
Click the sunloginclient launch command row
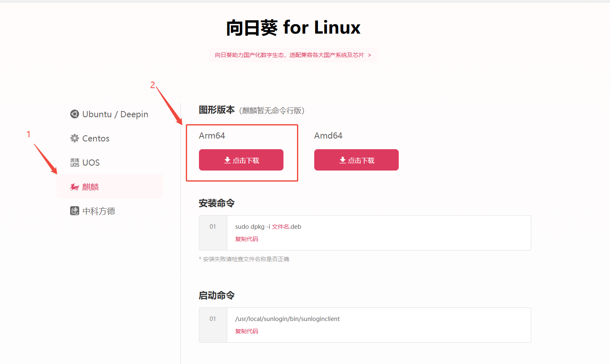point(287,318)
